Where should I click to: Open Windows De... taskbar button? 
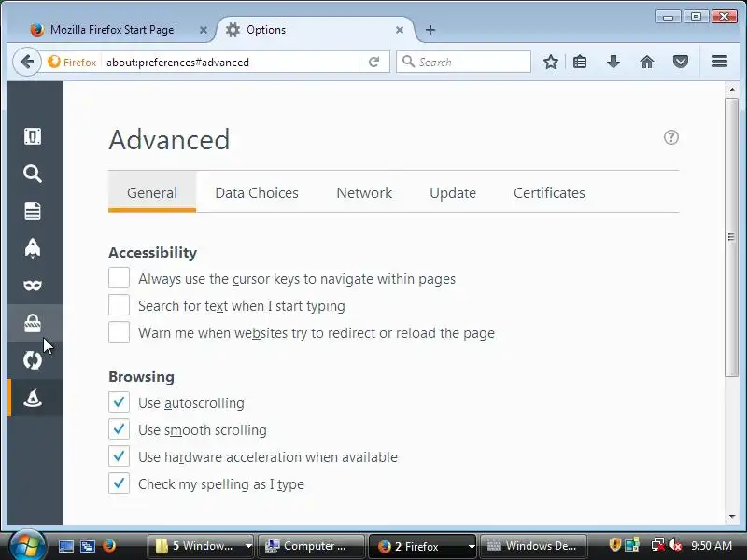click(533, 546)
